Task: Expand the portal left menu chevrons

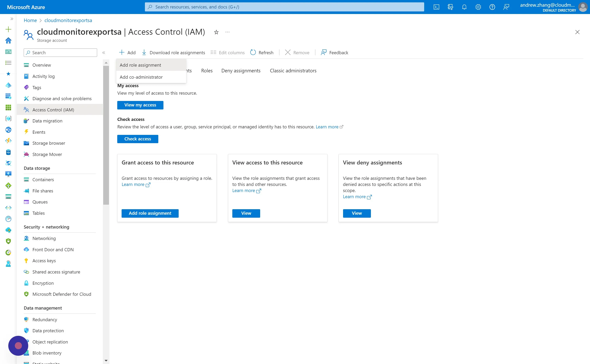Action: [12, 19]
